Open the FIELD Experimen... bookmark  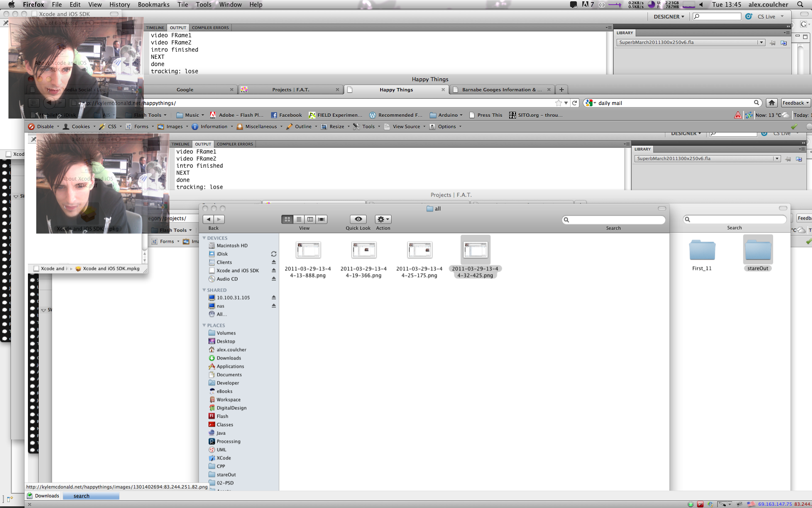click(335, 115)
